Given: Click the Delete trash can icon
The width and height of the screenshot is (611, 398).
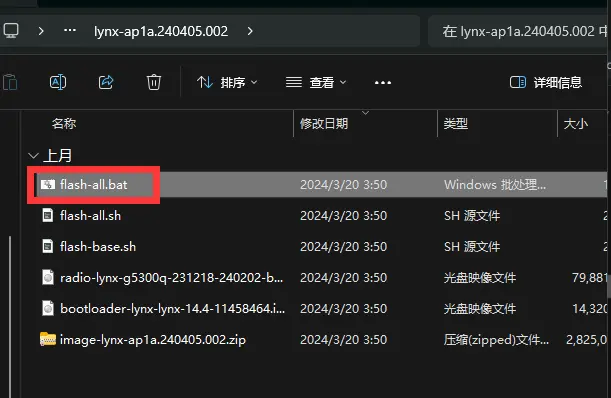Looking at the screenshot, I should pos(154,82).
